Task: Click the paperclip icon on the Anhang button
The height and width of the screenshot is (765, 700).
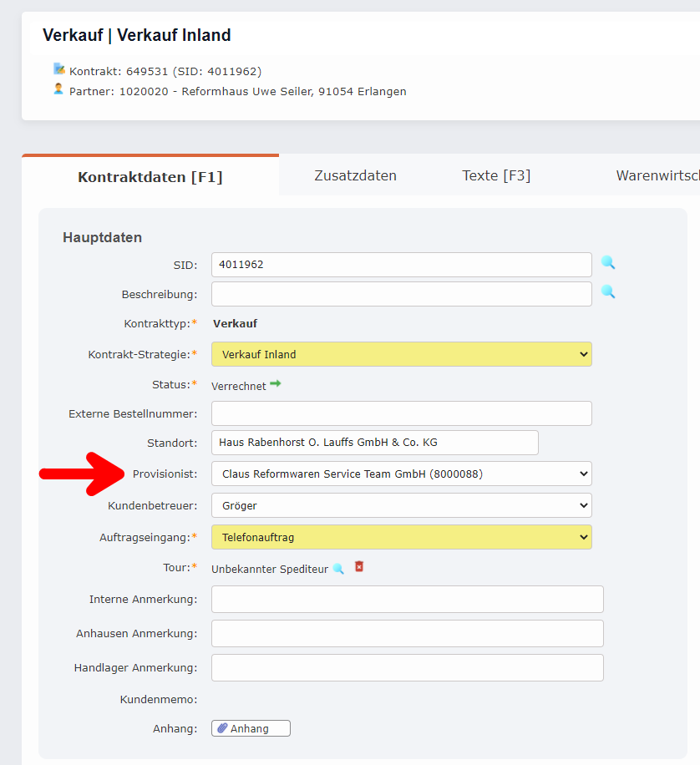Action: pos(223,727)
